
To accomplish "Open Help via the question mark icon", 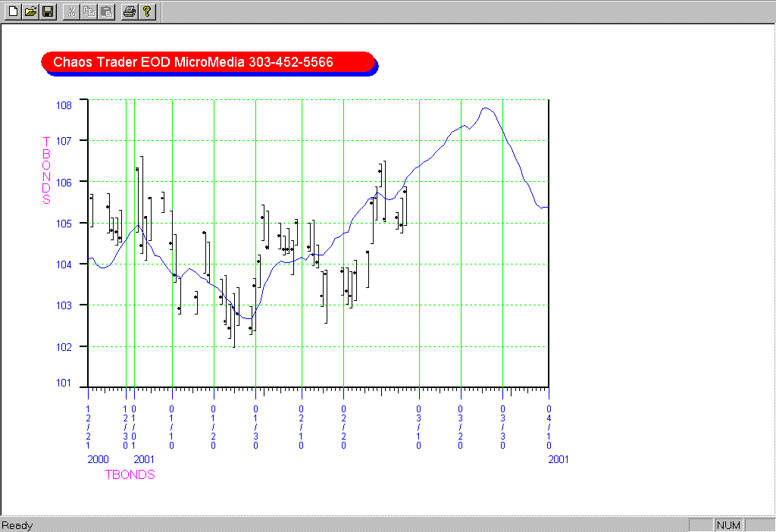I will (x=147, y=11).
